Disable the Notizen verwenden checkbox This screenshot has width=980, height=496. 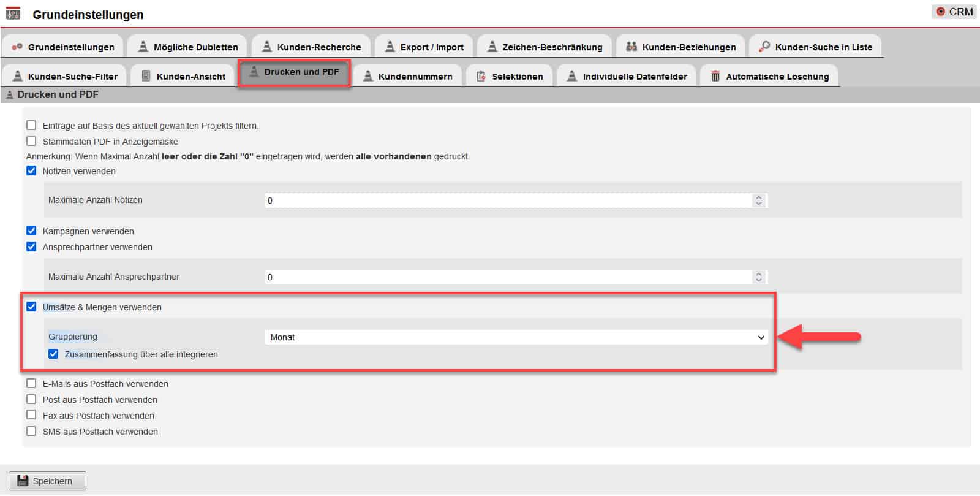[x=31, y=170]
